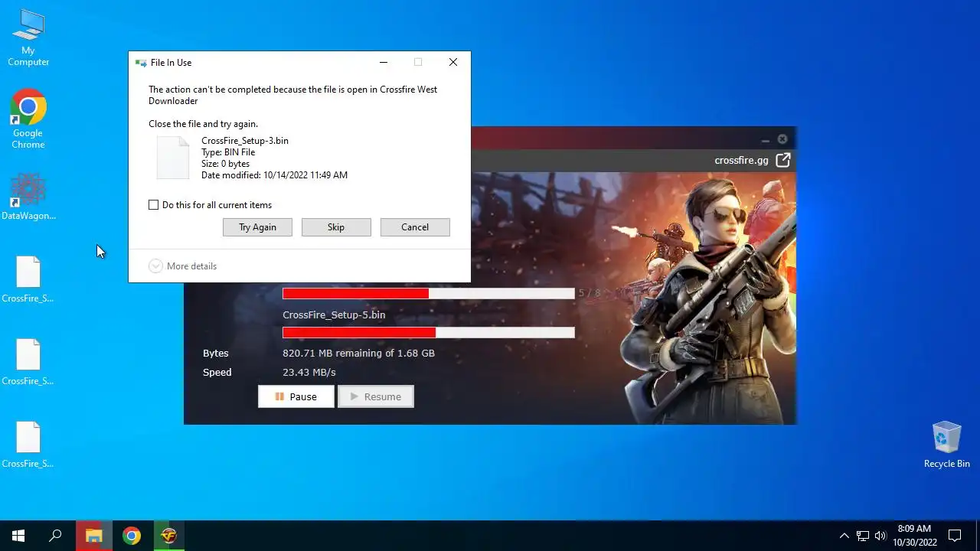Close the Crossfire downloader window
Viewport: 980px width, 551px height.
pyautogui.click(x=782, y=139)
